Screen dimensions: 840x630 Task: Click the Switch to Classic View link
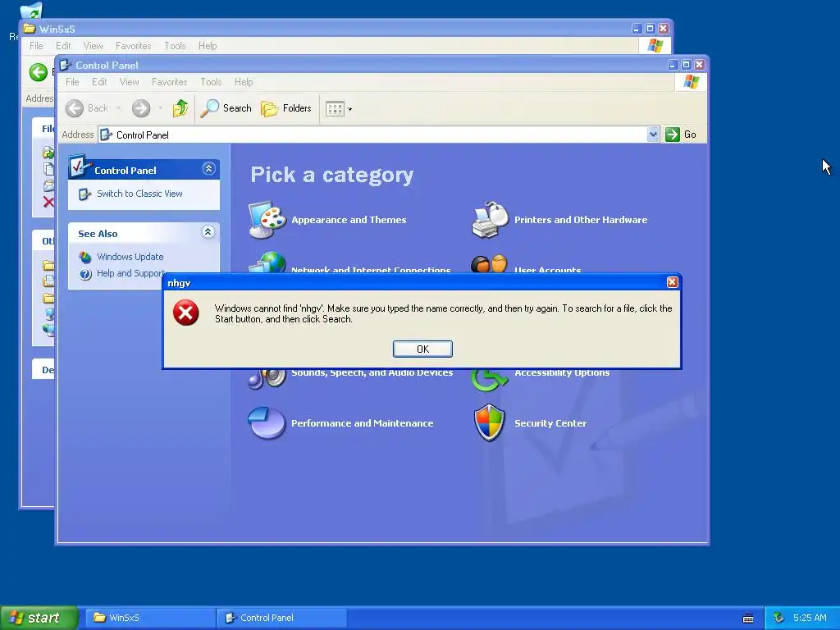click(x=139, y=194)
